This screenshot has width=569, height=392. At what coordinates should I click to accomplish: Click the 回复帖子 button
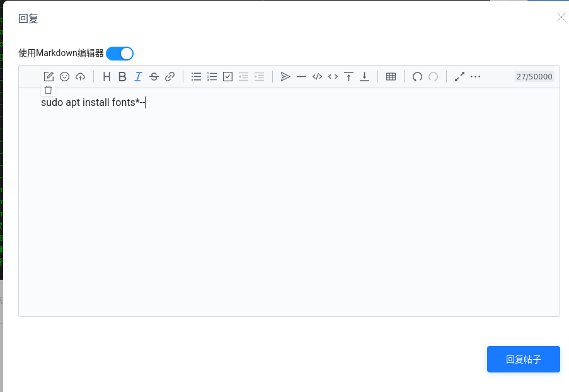click(x=523, y=359)
